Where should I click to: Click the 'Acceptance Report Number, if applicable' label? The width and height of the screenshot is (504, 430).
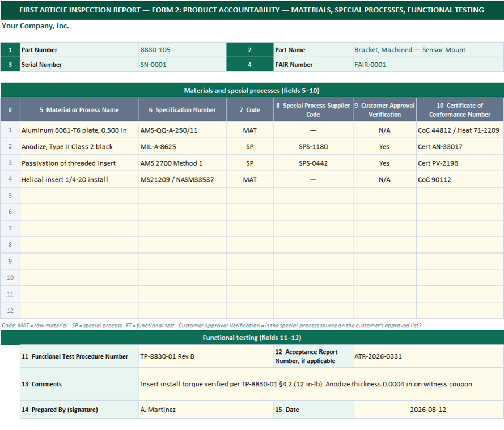point(313,356)
